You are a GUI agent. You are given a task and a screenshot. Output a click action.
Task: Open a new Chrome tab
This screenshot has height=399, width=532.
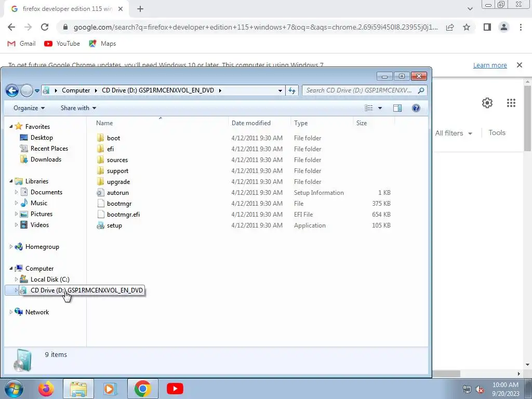click(x=140, y=9)
